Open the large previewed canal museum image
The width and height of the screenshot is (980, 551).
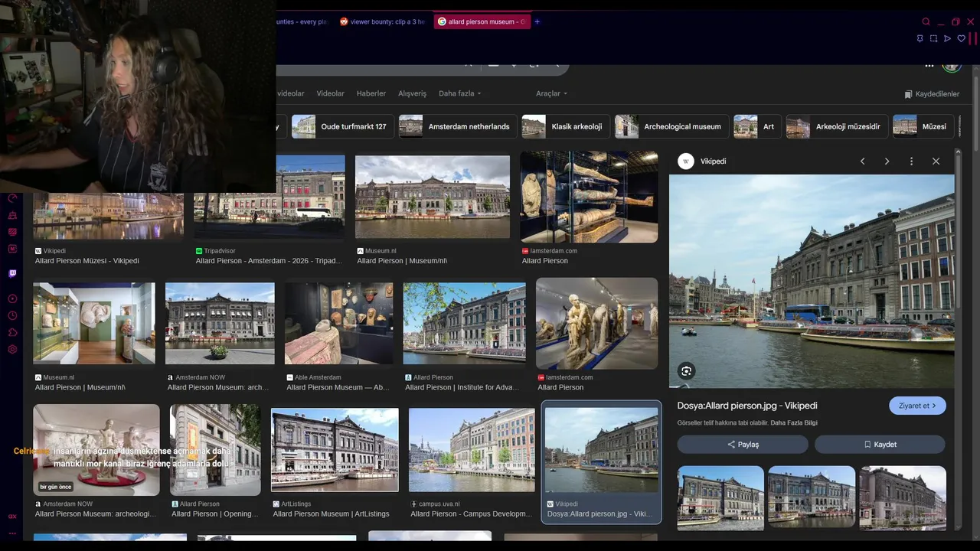point(812,281)
